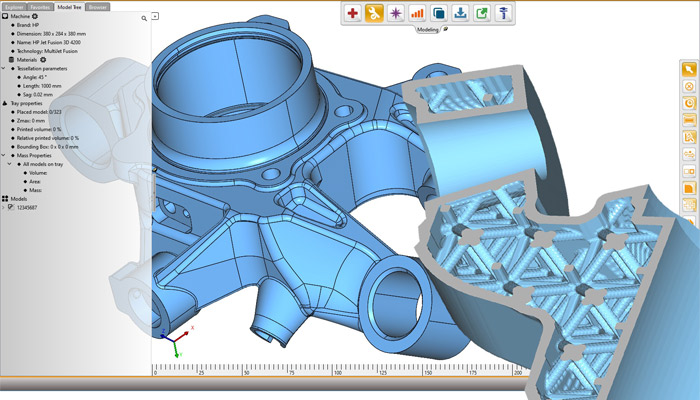Click the purple star icon

click(x=396, y=13)
